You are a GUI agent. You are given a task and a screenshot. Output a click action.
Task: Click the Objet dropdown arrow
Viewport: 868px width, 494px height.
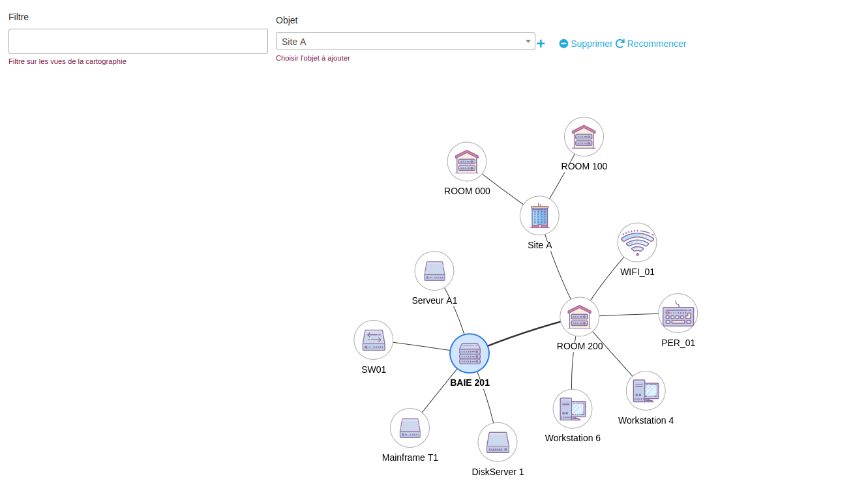pos(528,42)
